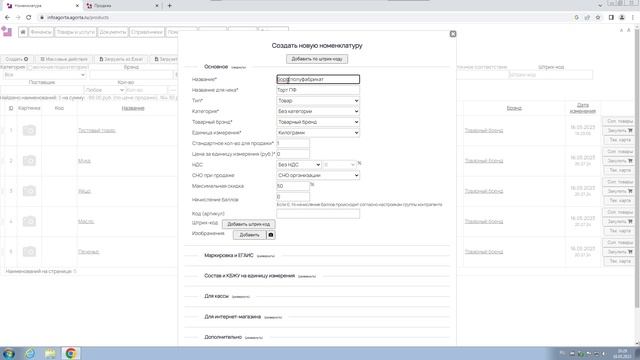Open a new browser tab

click(169, 6)
